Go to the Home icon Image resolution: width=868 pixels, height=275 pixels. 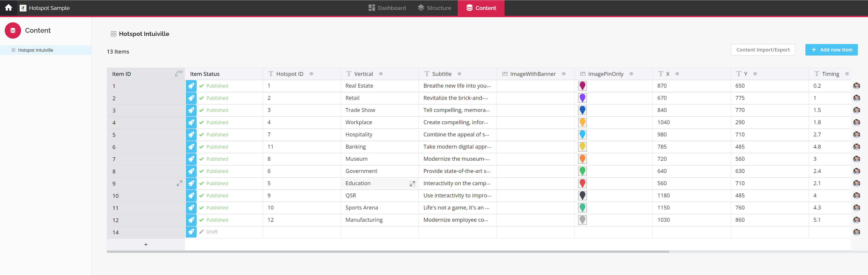[8, 8]
